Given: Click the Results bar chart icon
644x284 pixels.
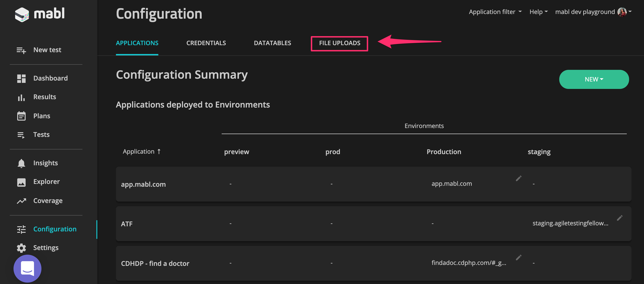Looking at the screenshot, I should [21, 97].
